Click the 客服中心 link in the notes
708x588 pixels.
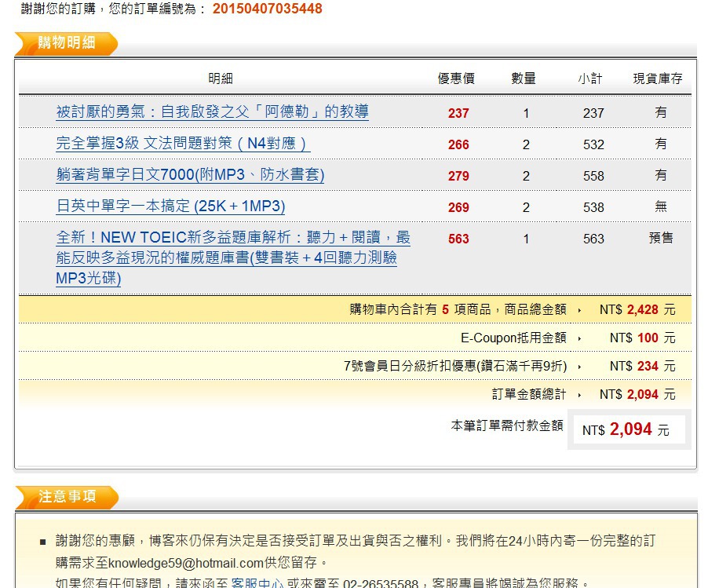(x=257, y=583)
